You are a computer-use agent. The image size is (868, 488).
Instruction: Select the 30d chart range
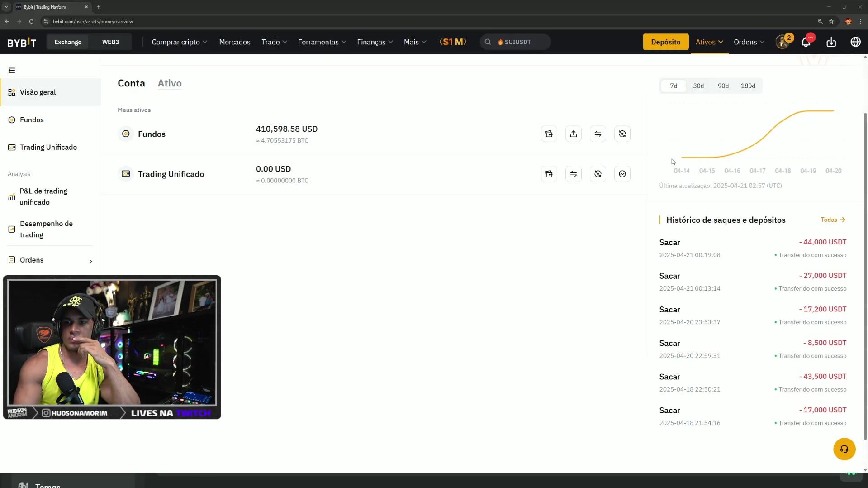tap(698, 86)
